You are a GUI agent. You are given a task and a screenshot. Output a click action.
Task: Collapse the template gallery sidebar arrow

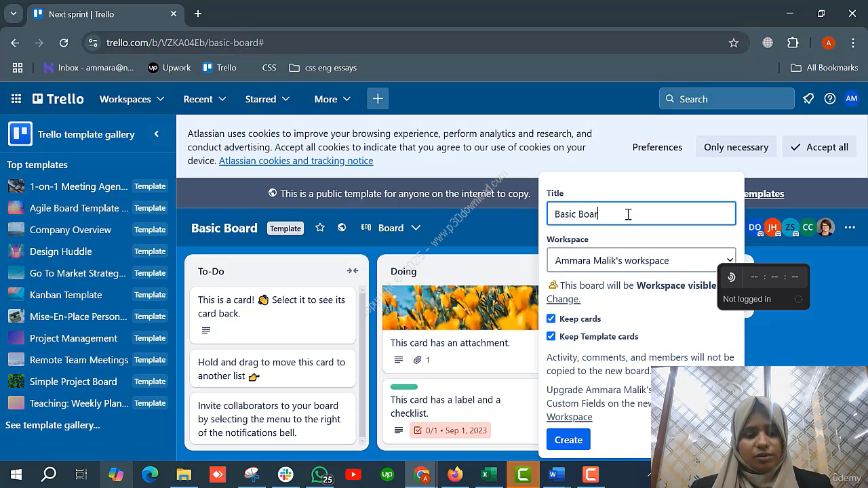[x=157, y=134]
